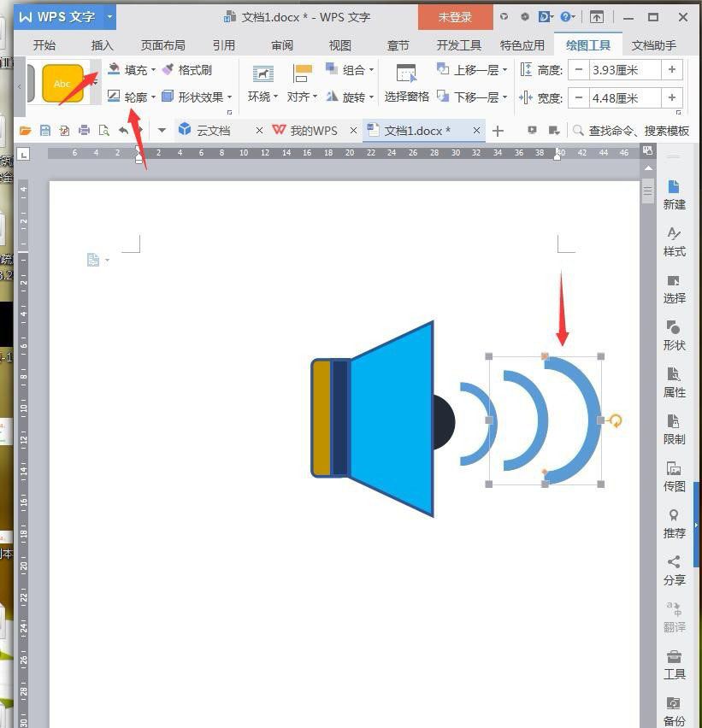
Task: Increase width with the plus button
Action: [x=672, y=97]
